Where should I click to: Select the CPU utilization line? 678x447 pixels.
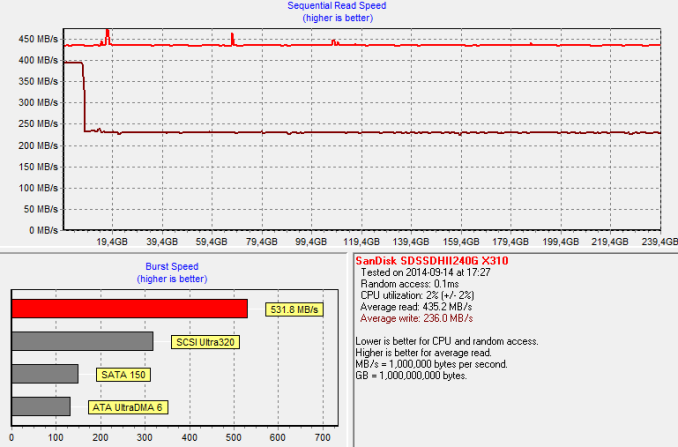pyautogui.click(x=417, y=295)
